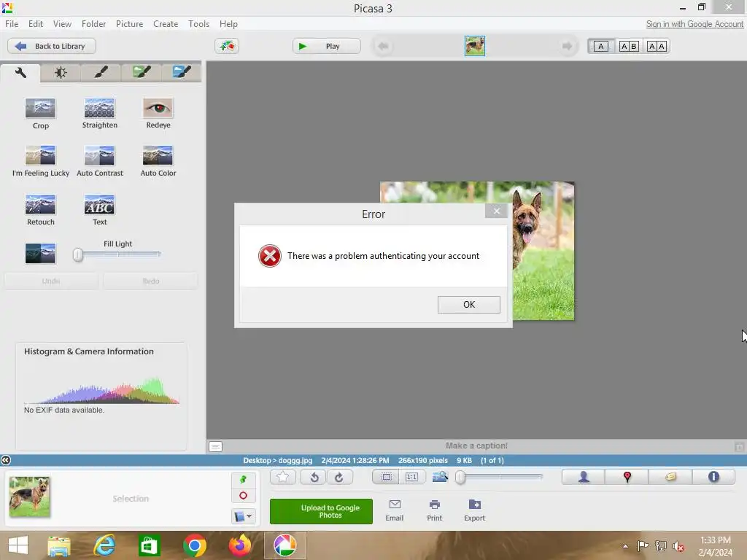
Task: Click the Export button
Action: pos(474,510)
